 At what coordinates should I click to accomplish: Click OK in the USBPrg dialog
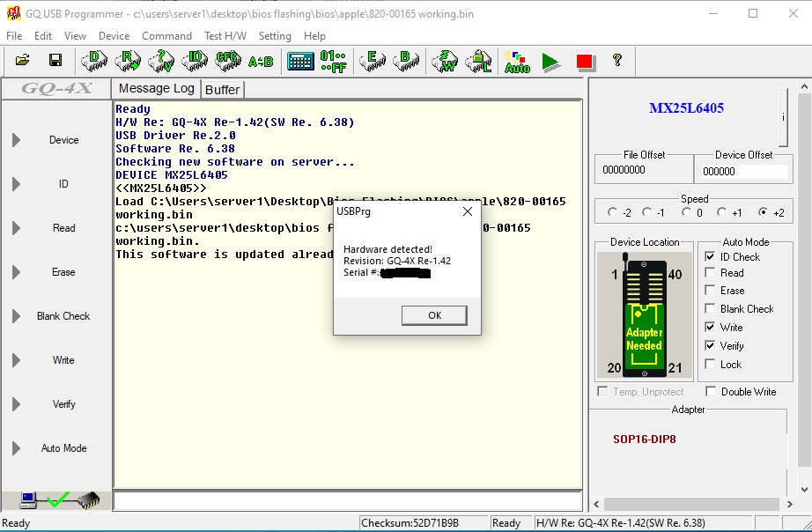(x=434, y=315)
